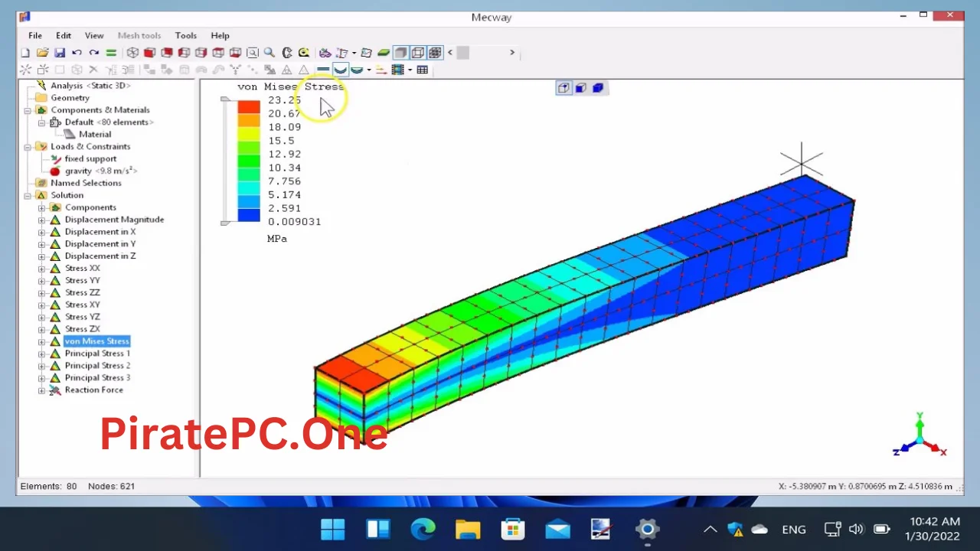This screenshot has width=980, height=551.
Task: Create a new file with the New icon
Action: pos(26,53)
